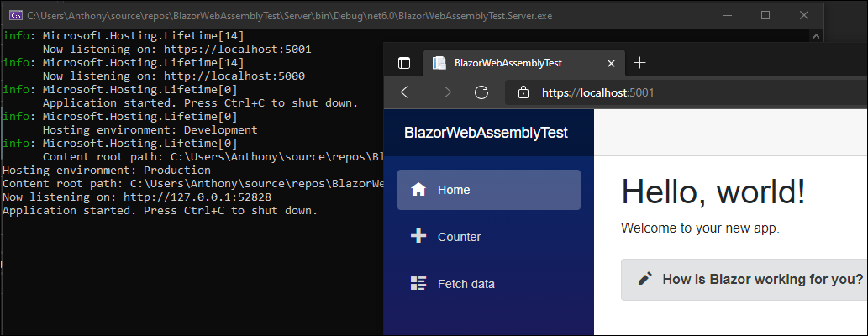Click 'Now listening on: http://localhost:5000' console line

[174, 76]
